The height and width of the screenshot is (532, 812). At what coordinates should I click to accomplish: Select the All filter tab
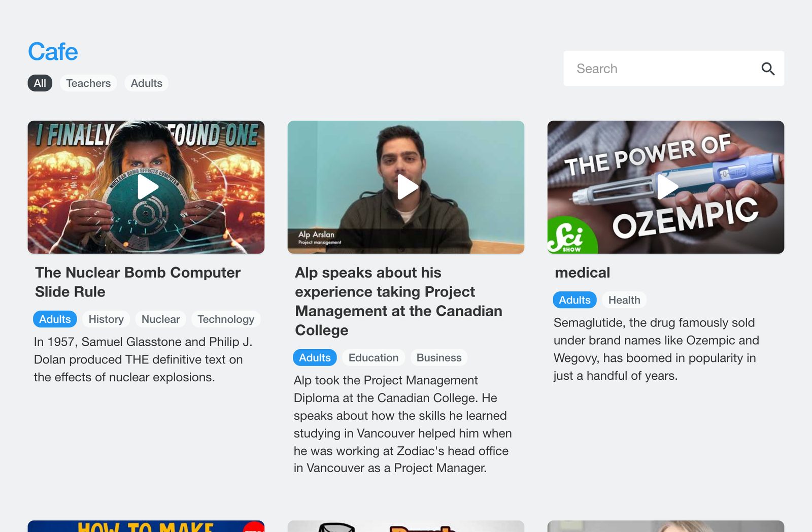(40, 83)
